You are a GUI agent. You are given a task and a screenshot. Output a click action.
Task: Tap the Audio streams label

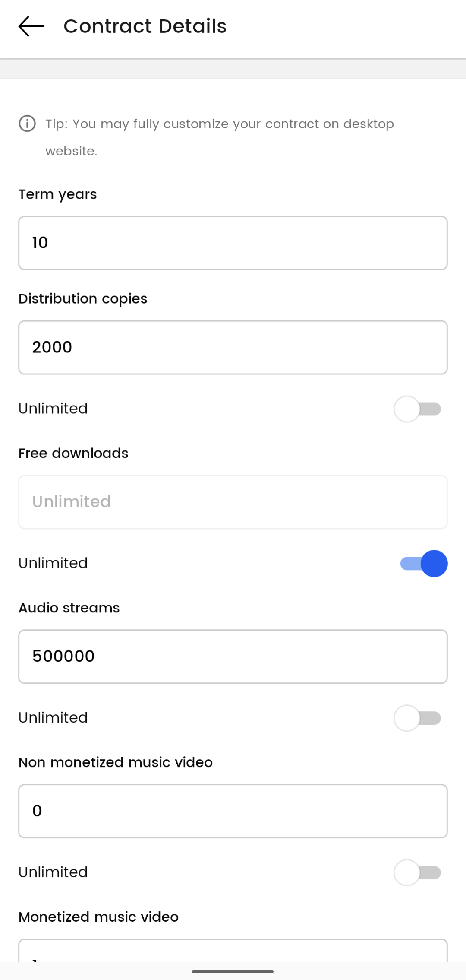[x=69, y=608]
